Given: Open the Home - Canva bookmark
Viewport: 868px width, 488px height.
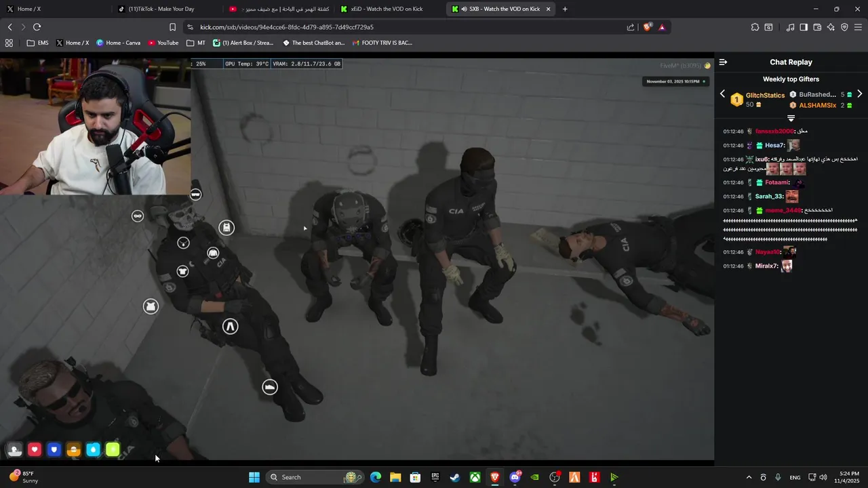Looking at the screenshot, I should tap(119, 43).
